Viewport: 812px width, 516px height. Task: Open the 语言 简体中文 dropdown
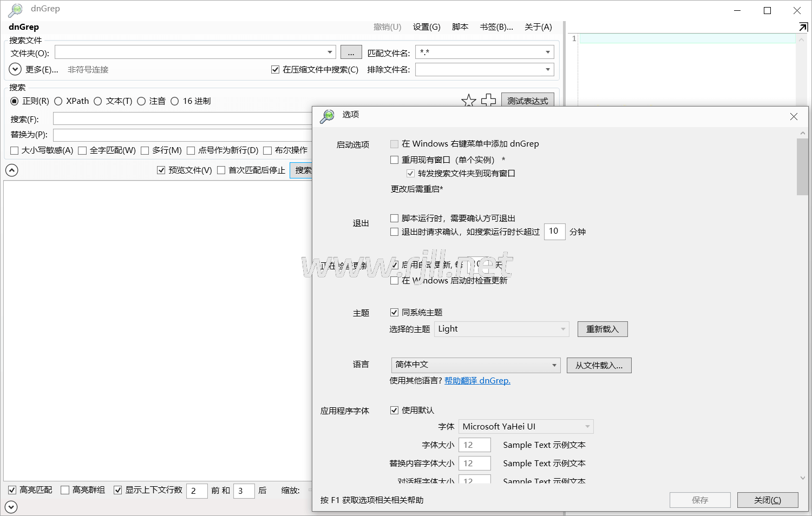475,365
